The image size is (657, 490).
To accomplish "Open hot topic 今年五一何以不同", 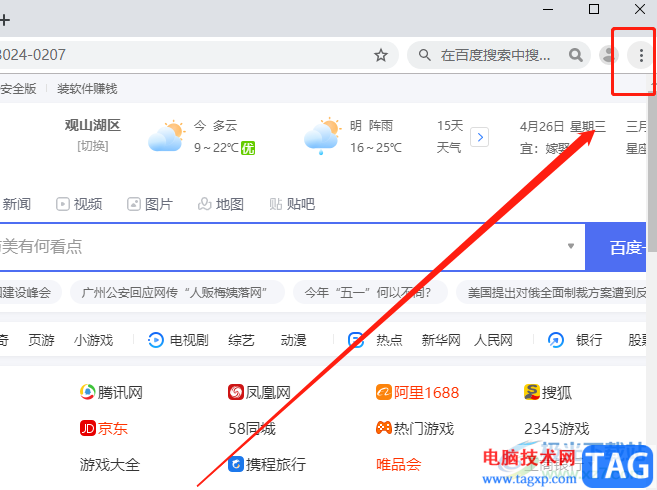I will tap(370, 292).
